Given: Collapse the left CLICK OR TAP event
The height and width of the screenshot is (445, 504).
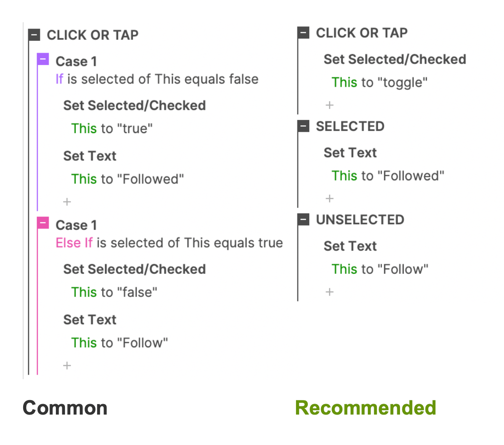Looking at the screenshot, I should point(34,35).
